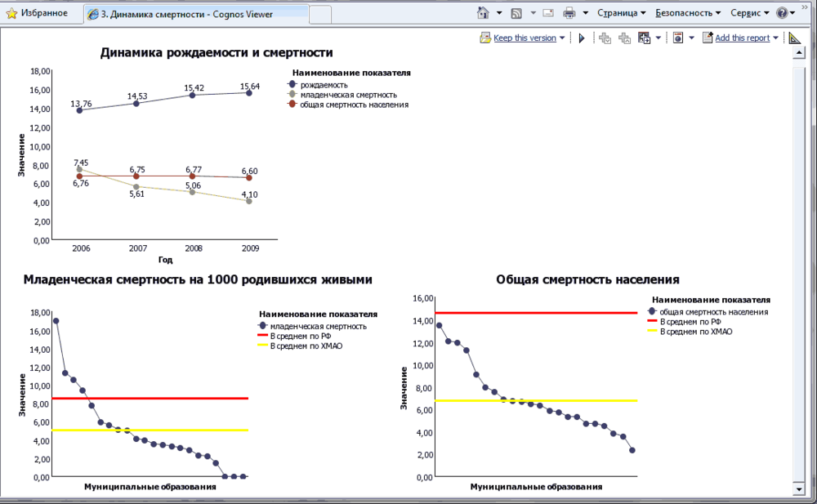Expand the Print dropdown arrow
Viewport: 817px width, 504px height.
pyautogui.click(x=585, y=13)
